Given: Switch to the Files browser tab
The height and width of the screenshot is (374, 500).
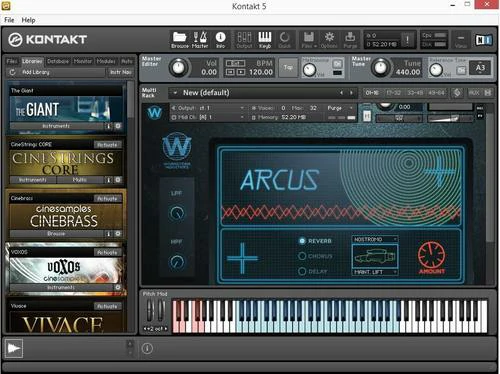Looking at the screenshot, I should [x=12, y=61].
